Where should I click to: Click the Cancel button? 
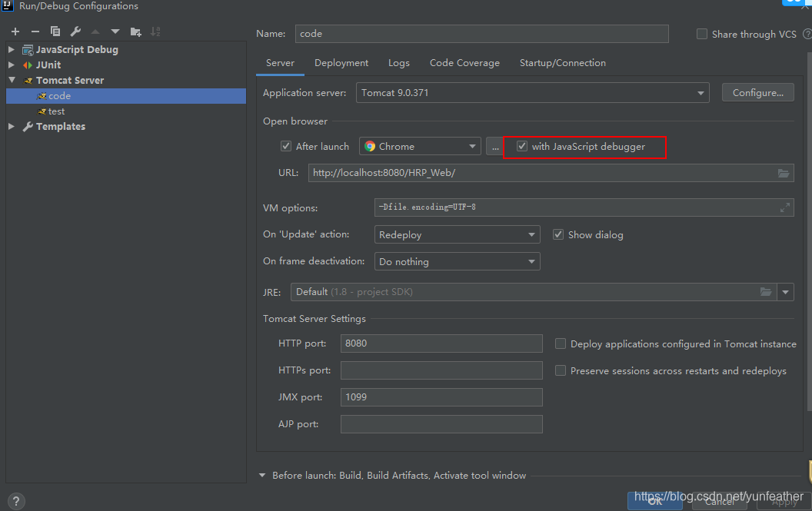(720, 501)
